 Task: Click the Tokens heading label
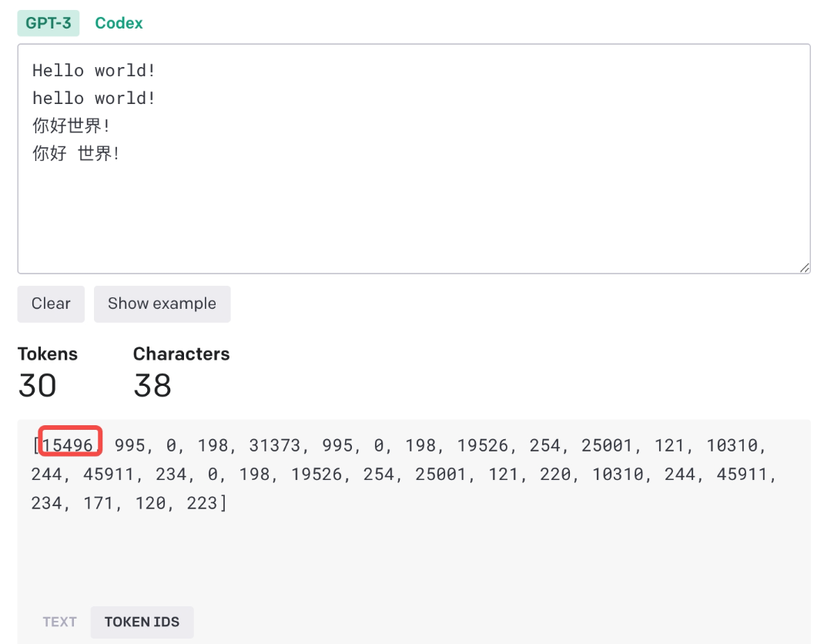[48, 354]
